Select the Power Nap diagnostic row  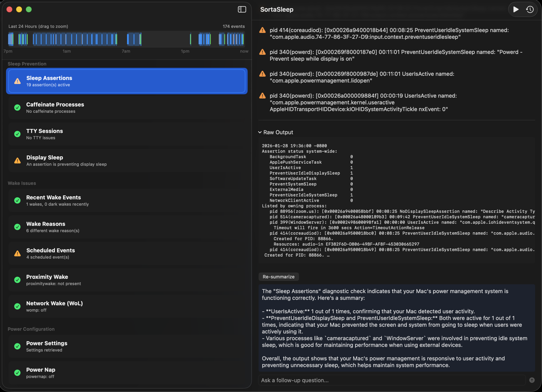[x=126, y=373]
